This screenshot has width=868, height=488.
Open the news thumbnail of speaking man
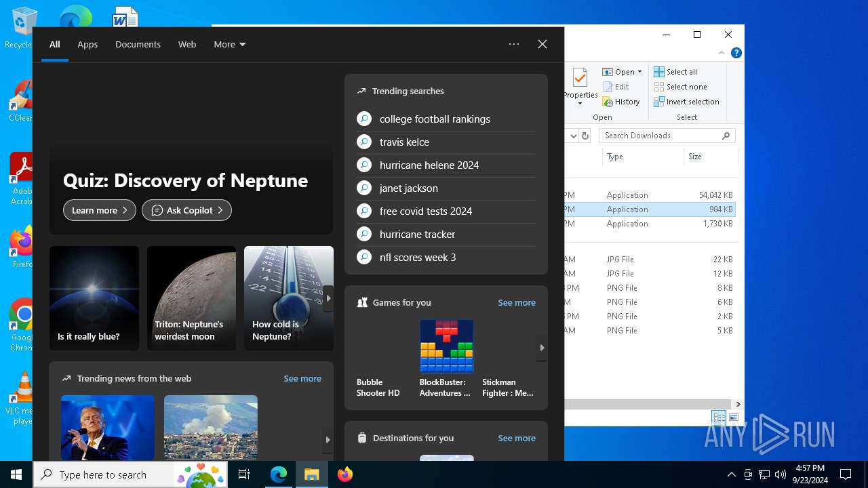(108, 428)
